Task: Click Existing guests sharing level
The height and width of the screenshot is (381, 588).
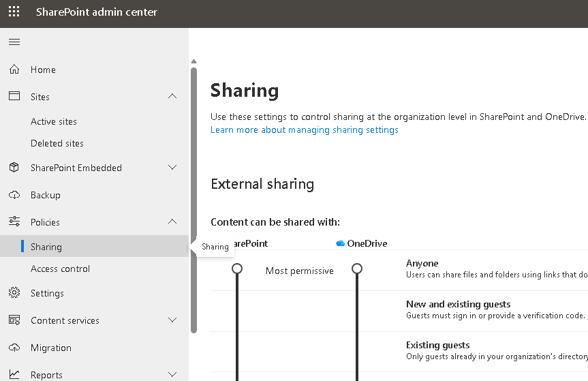Action: tap(437, 345)
